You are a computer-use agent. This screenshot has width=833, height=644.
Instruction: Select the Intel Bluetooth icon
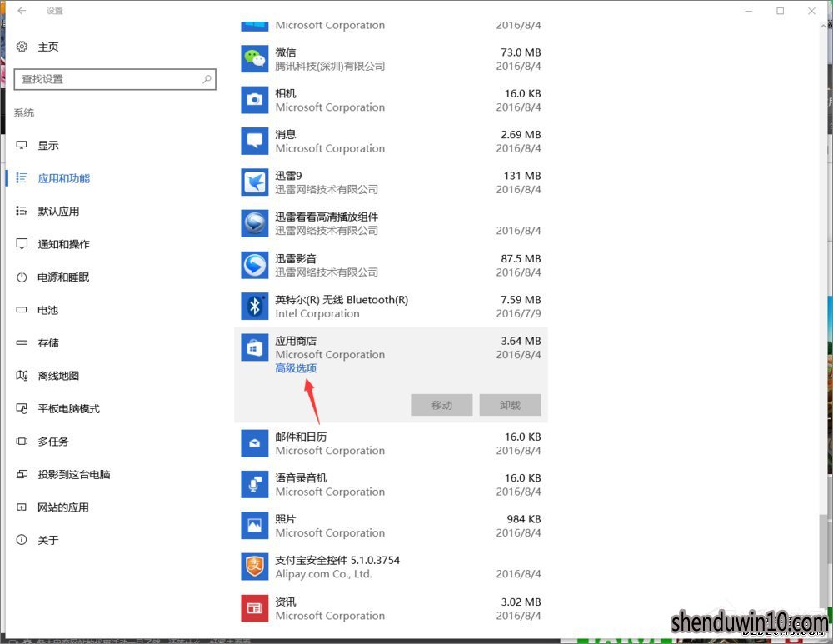click(254, 306)
